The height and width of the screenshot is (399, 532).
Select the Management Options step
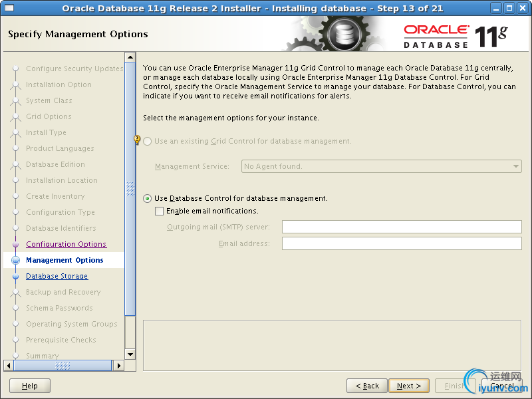pyautogui.click(x=65, y=260)
